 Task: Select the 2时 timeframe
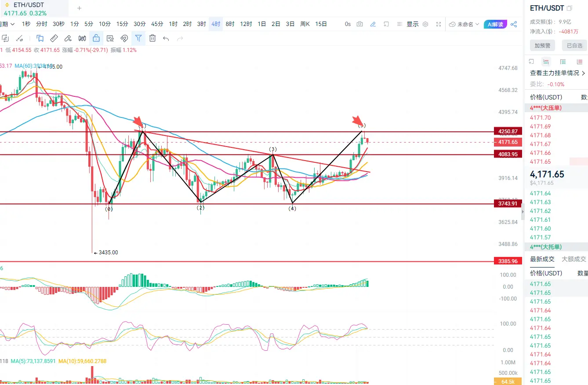click(x=187, y=24)
